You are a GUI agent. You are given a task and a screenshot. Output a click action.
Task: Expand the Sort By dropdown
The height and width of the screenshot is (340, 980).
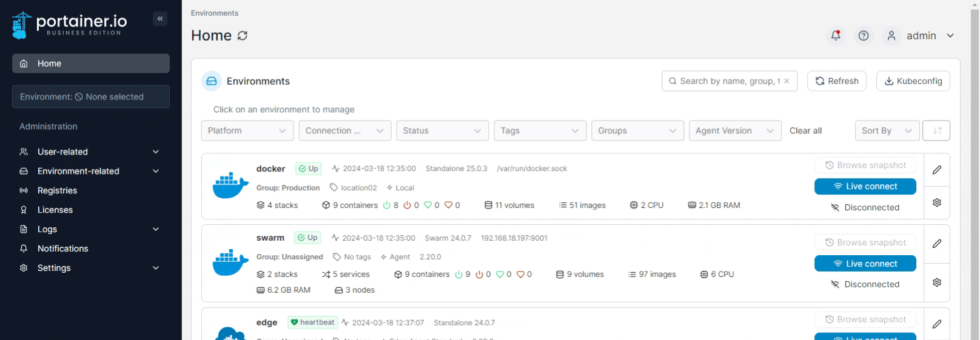887,130
